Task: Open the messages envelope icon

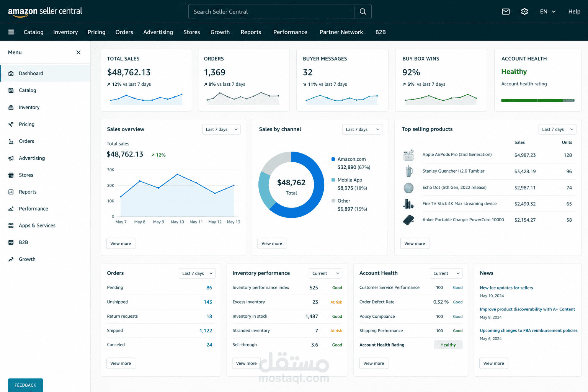Action: pyautogui.click(x=506, y=11)
